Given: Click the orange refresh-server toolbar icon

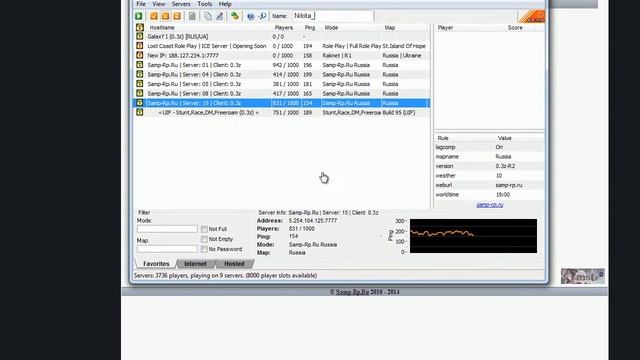Looking at the screenshot, I should [x=177, y=16].
